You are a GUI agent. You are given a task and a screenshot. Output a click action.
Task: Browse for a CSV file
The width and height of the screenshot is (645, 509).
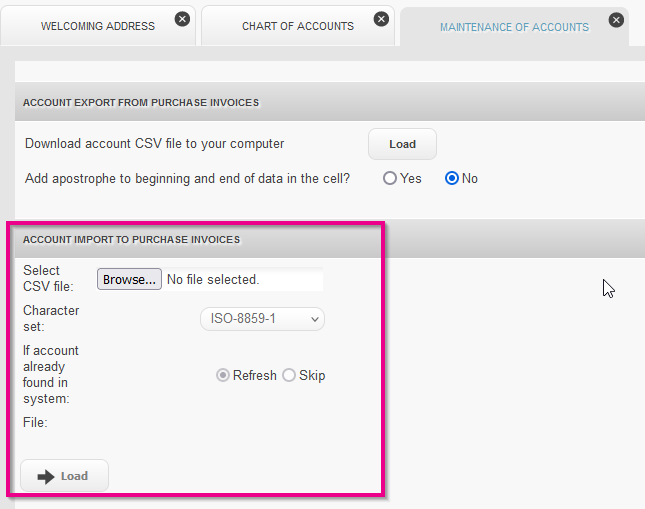coord(129,279)
